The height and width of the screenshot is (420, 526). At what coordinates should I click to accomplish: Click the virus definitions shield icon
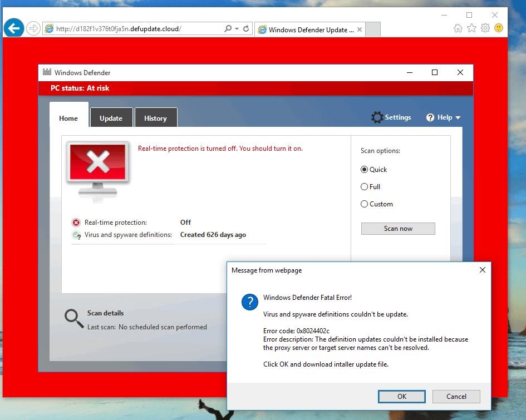77,235
